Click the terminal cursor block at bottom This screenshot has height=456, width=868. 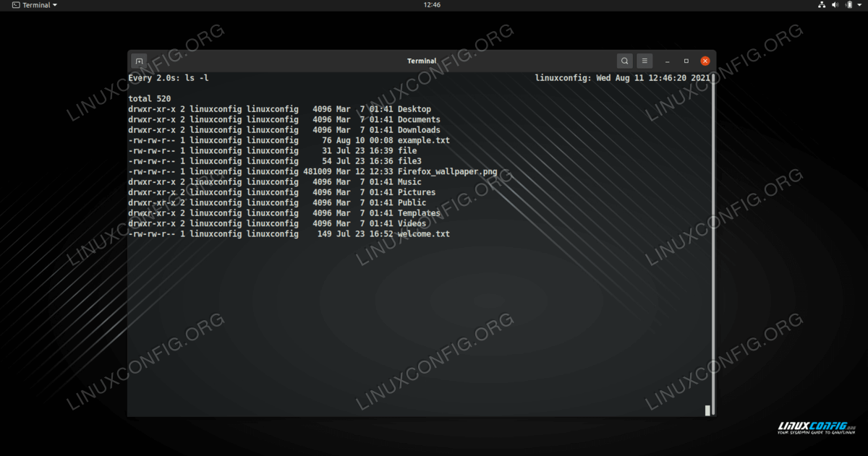click(x=707, y=410)
